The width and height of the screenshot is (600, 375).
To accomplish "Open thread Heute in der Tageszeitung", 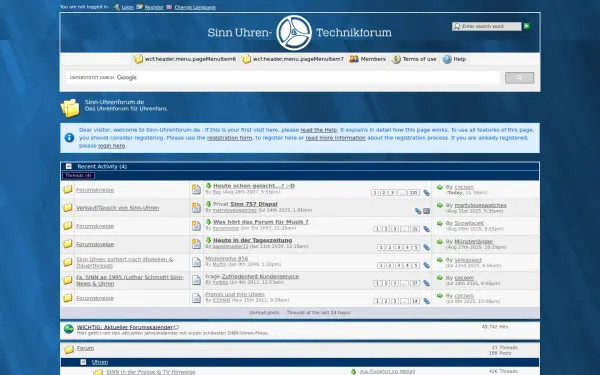I will (253, 240).
